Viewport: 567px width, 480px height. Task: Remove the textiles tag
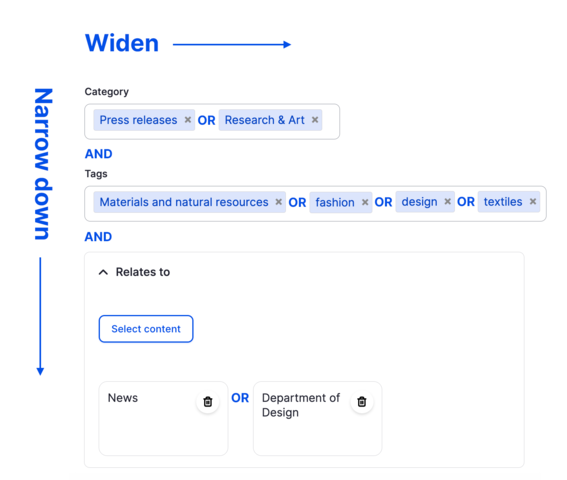coord(533,201)
